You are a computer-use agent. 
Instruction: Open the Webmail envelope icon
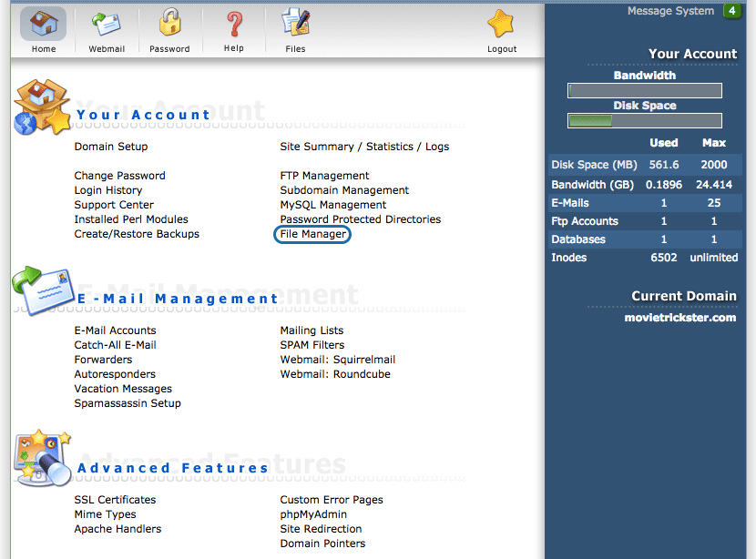[106, 24]
